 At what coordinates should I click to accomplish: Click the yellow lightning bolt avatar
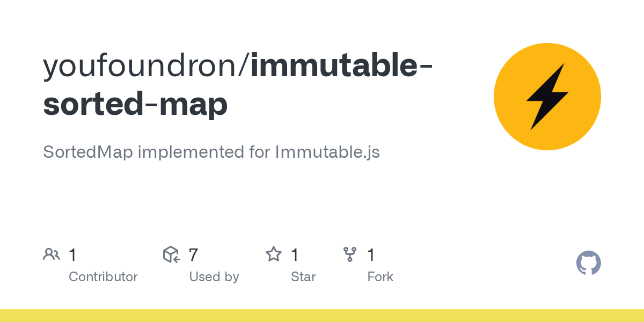tap(547, 97)
